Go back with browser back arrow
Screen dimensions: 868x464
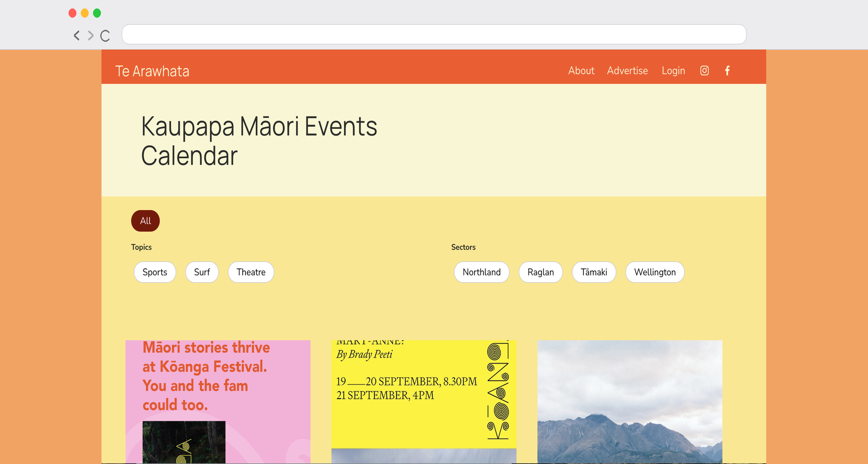pos(77,35)
